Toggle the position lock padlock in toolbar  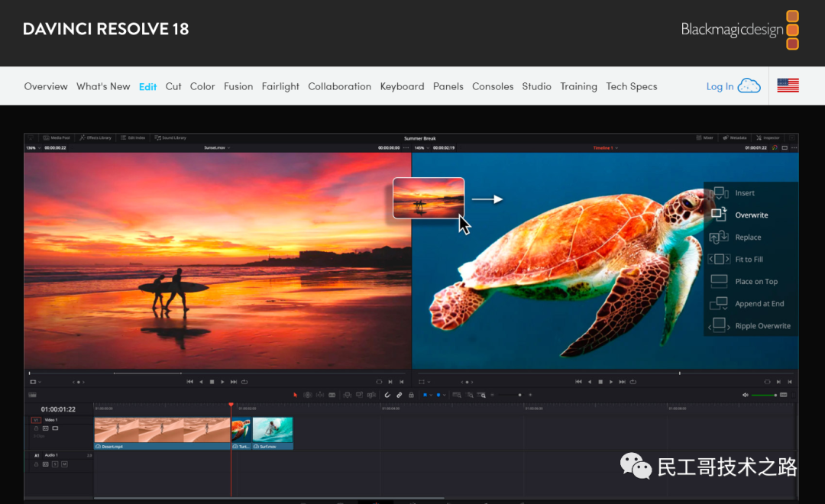coord(412,395)
